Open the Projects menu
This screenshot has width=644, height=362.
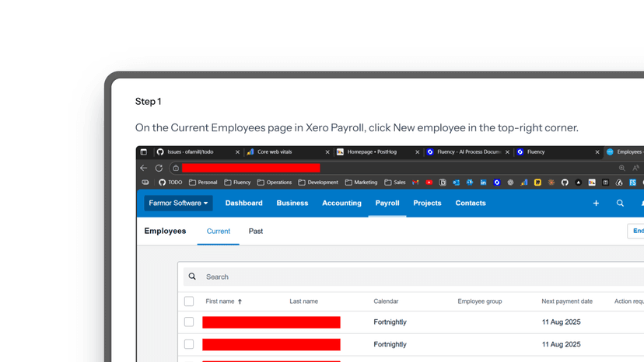pyautogui.click(x=427, y=204)
